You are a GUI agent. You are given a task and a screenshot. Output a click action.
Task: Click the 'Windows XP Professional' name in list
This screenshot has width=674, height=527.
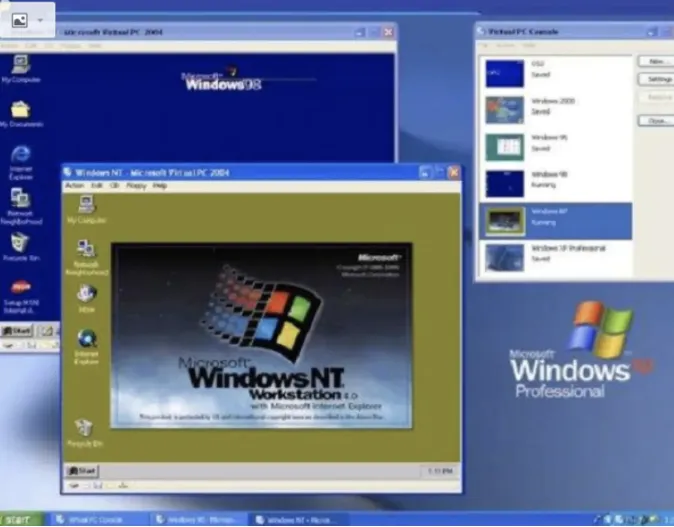pos(568,248)
